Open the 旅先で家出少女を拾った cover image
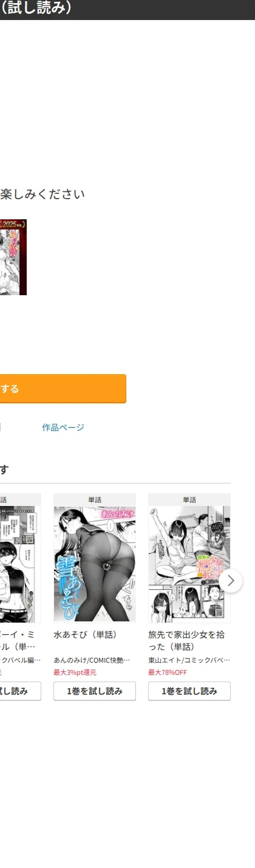The height and width of the screenshot is (868, 255). pyautogui.click(x=189, y=565)
